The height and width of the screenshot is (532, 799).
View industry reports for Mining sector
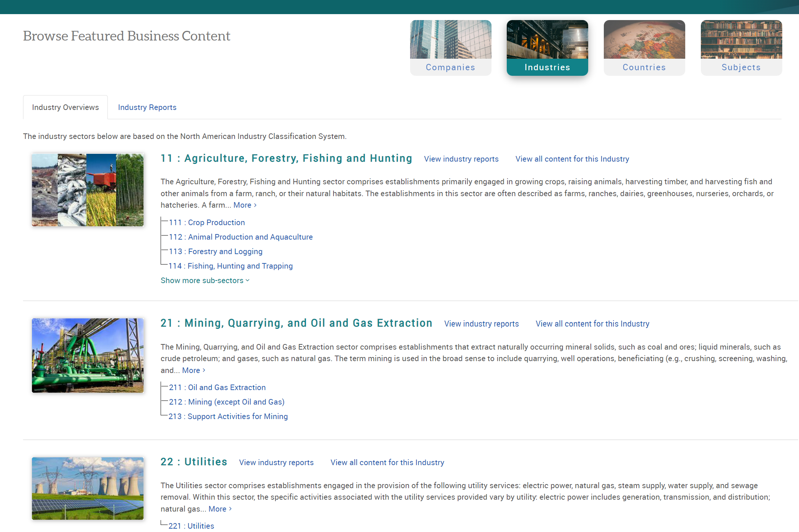pos(481,324)
